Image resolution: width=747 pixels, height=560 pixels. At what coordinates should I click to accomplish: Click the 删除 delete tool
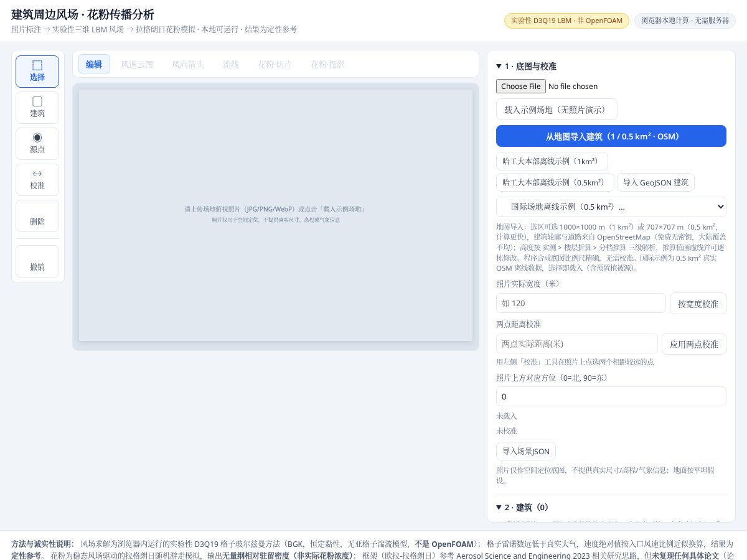tap(37, 216)
